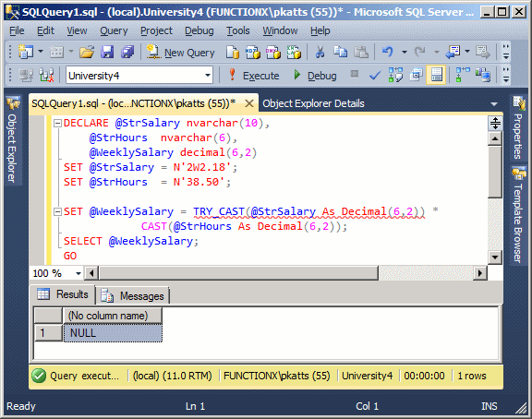Save the query with the floppy icon
The width and height of the screenshot is (532, 419).
[x=107, y=53]
